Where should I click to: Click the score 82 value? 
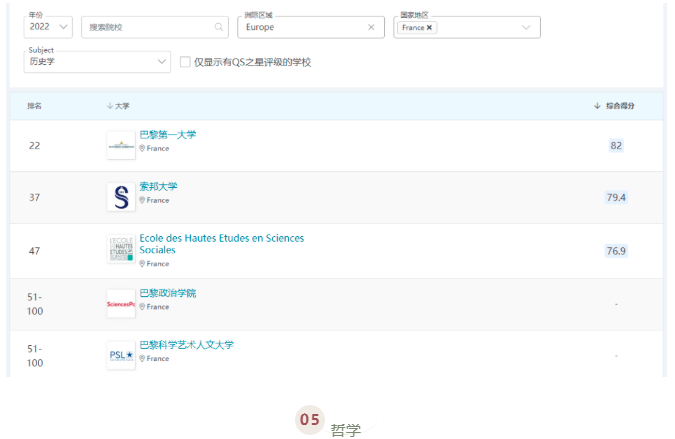point(616,145)
